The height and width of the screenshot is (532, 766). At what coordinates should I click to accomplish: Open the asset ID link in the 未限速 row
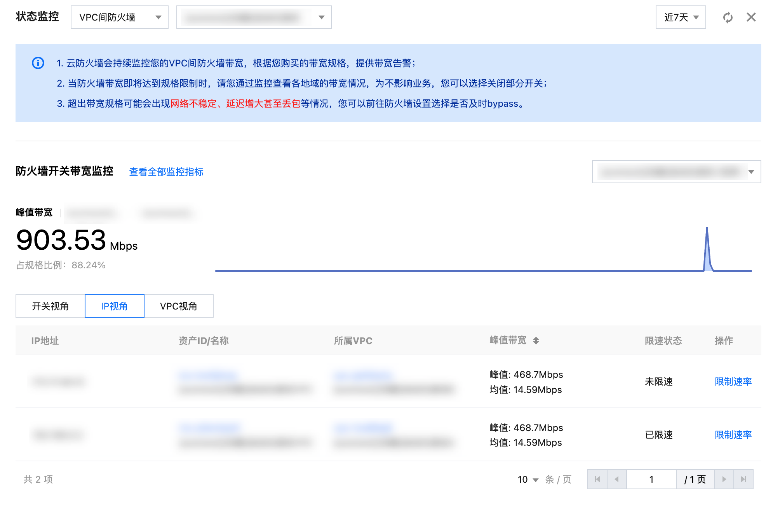tap(208, 375)
